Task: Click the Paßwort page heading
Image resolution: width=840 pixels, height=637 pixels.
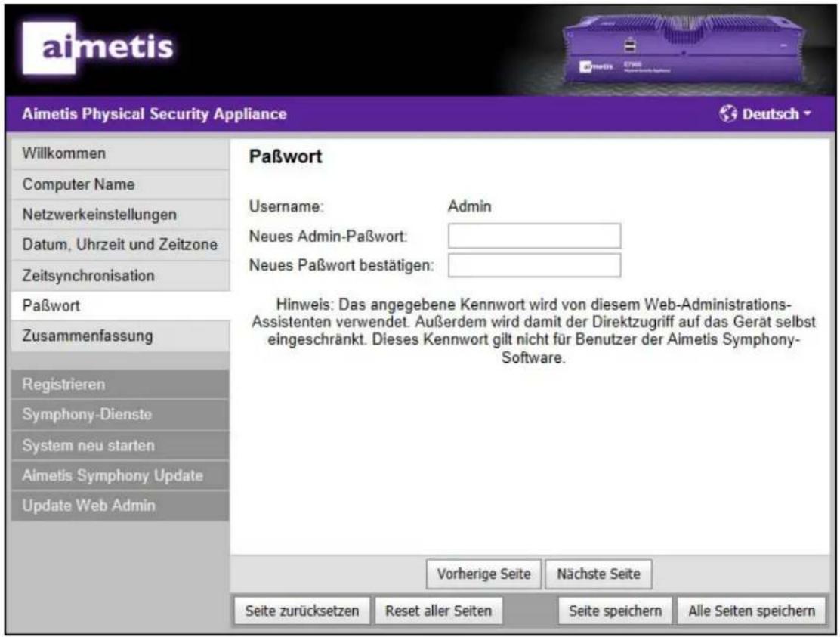Action: click(286, 156)
